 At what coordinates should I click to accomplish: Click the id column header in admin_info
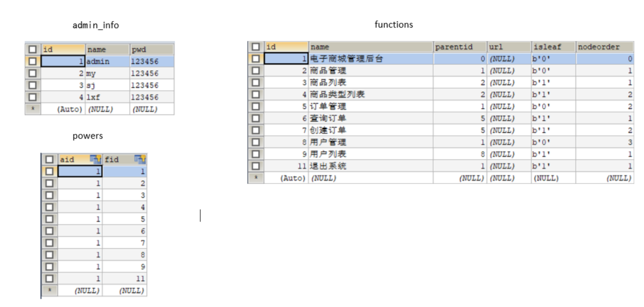pyautogui.click(x=63, y=49)
